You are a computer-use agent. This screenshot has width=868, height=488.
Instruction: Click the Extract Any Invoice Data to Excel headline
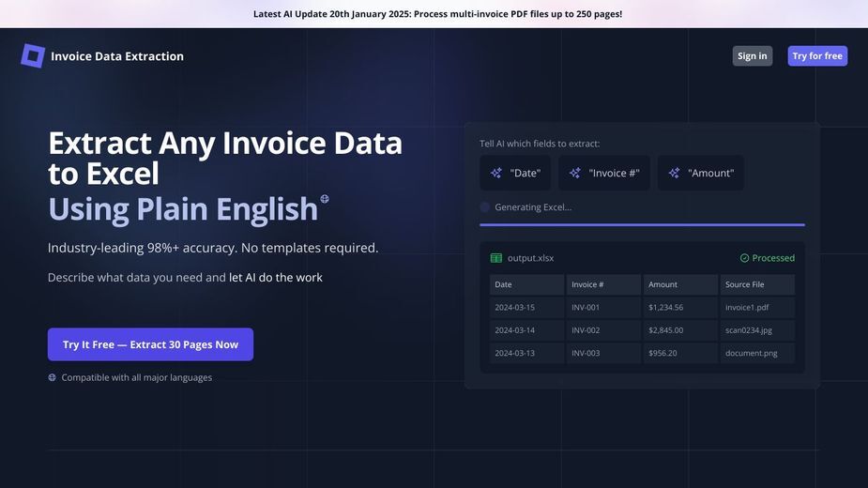pos(225,159)
